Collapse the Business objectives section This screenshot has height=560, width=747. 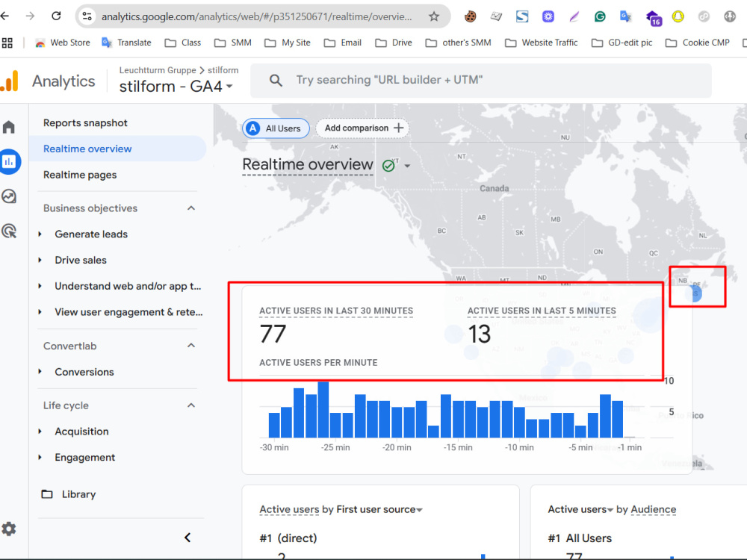[191, 208]
